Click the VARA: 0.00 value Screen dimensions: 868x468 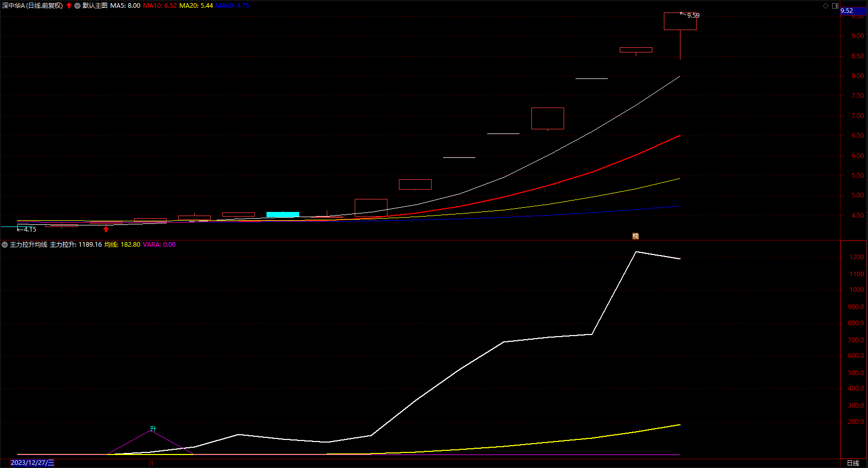[x=159, y=245]
